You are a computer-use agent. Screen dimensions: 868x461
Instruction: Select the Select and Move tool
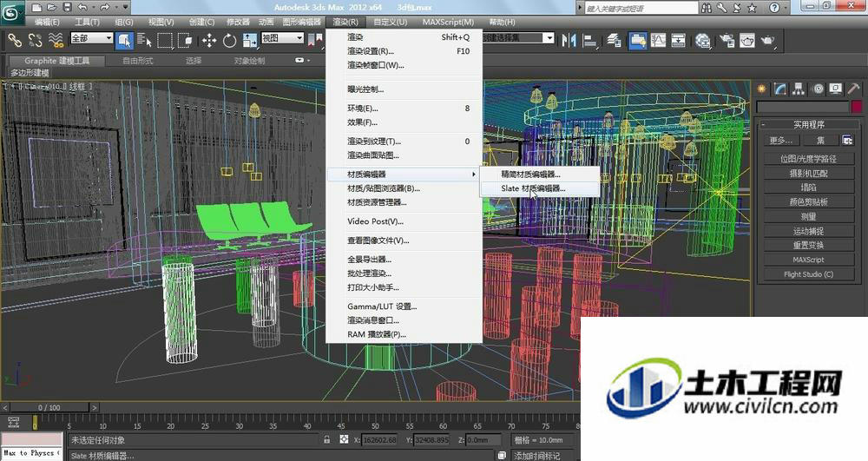[x=209, y=40]
